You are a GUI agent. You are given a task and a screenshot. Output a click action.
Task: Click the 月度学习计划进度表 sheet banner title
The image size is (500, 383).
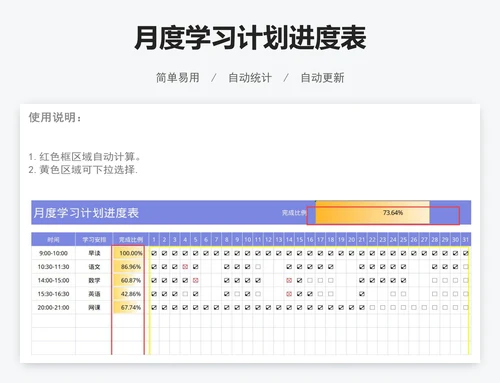click(86, 213)
